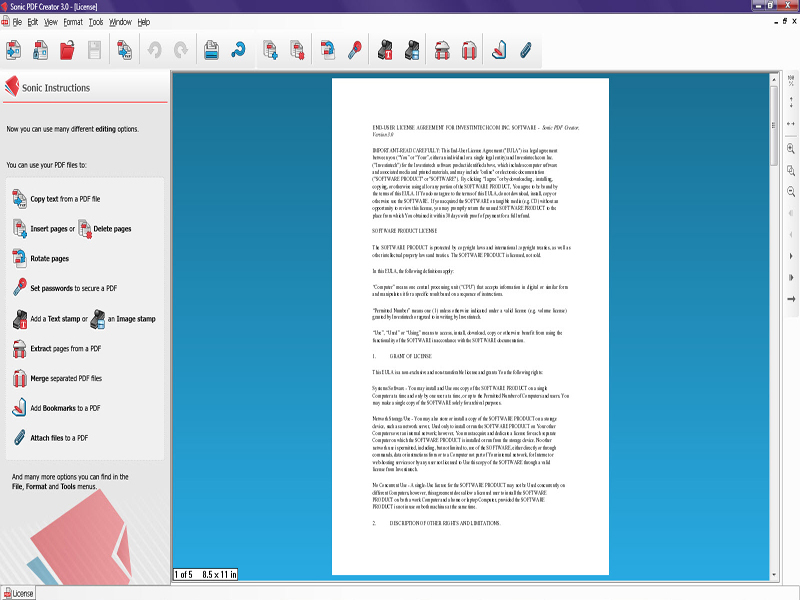This screenshot has width=800, height=600.
Task: Click the toolbar Delete pages icon
Action: click(x=297, y=51)
